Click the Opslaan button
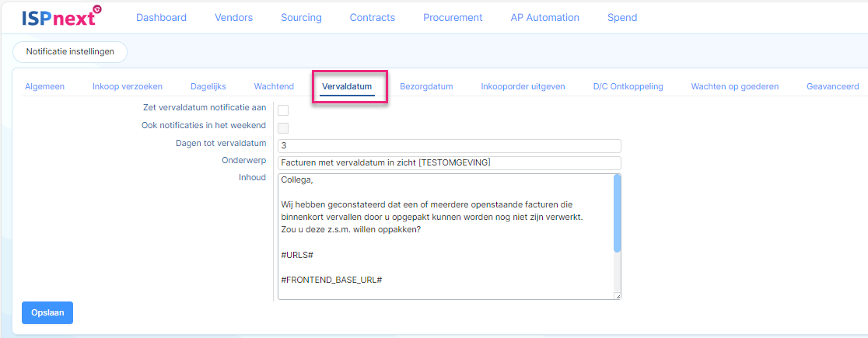 tap(47, 312)
